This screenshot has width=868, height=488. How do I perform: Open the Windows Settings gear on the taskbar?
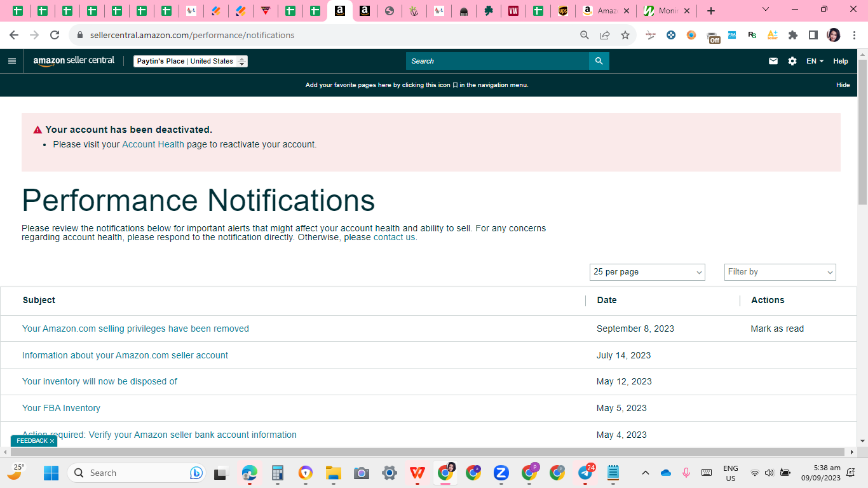coord(390,473)
